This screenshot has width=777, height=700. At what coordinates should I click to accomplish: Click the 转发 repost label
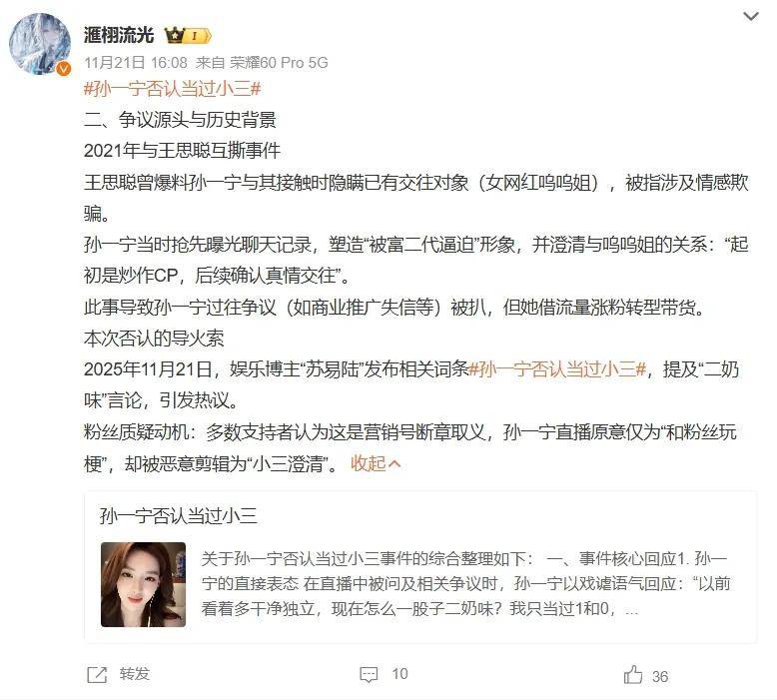134,674
